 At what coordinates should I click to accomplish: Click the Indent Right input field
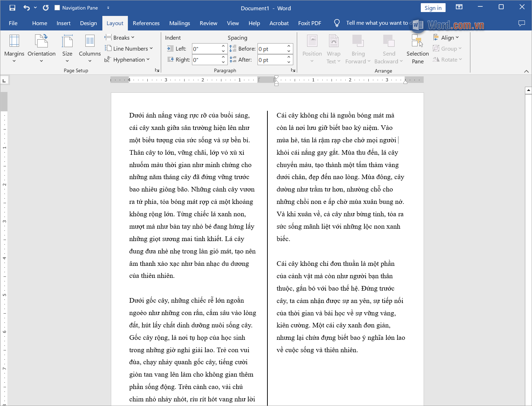206,60
